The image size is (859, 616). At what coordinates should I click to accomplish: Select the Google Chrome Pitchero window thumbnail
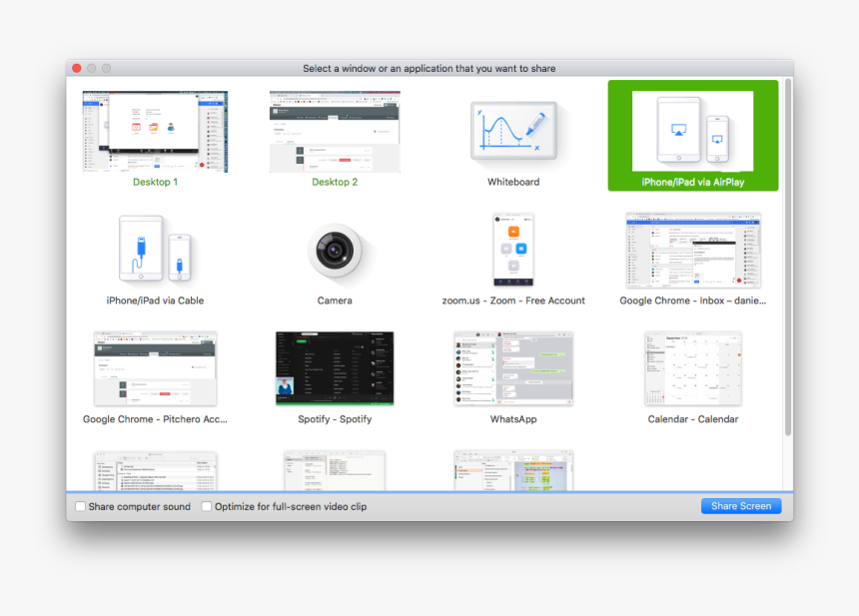coord(155,368)
